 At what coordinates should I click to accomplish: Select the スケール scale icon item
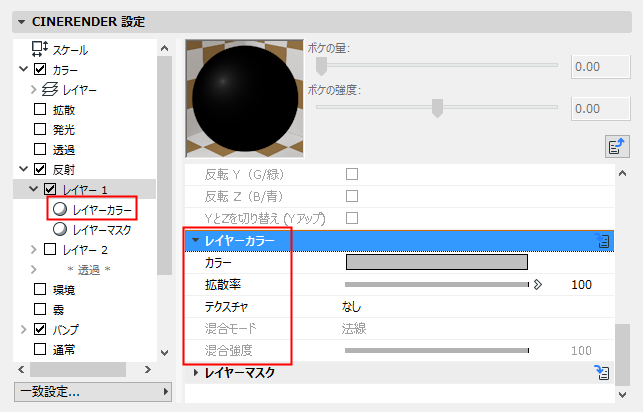pos(40,49)
